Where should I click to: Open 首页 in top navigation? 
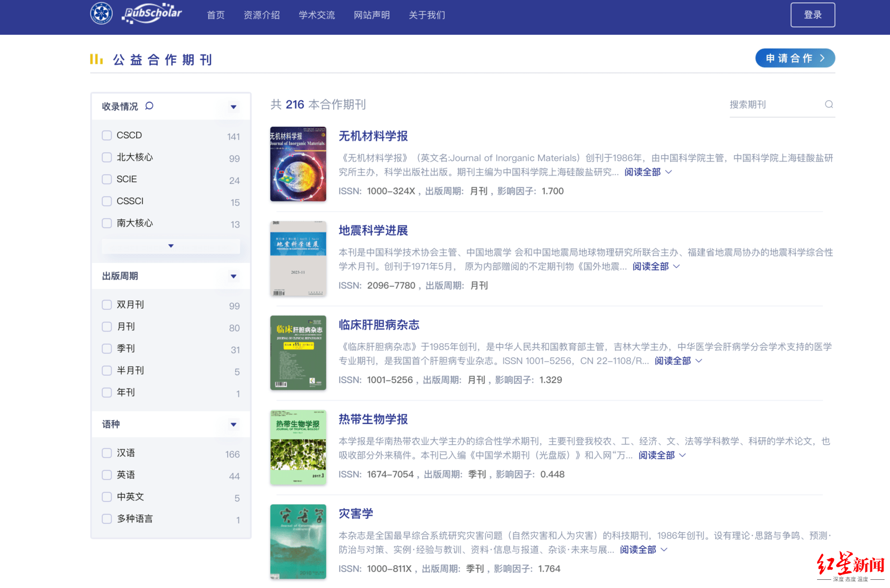[216, 15]
